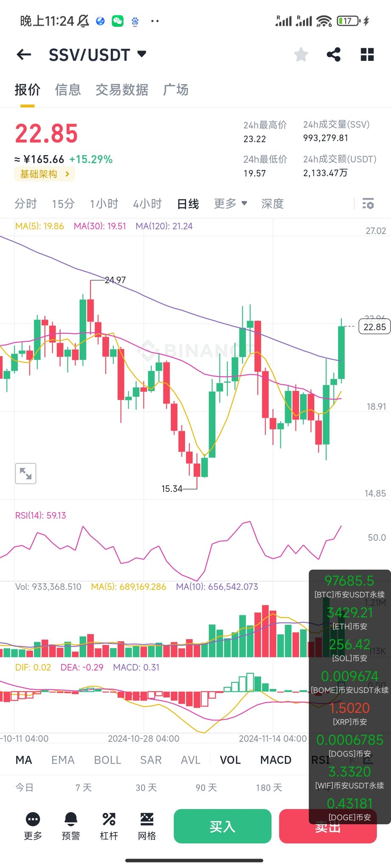The width and height of the screenshot is (391, 868).
Task: Switch to the 广场 tab
Action: coord(176,90)
